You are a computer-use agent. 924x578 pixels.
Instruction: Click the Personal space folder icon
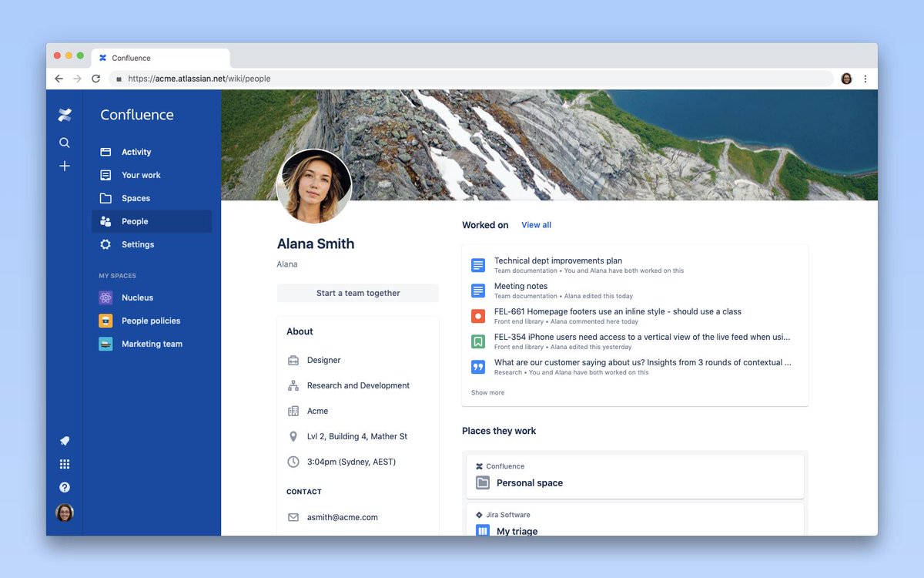(x=483, y=483)
